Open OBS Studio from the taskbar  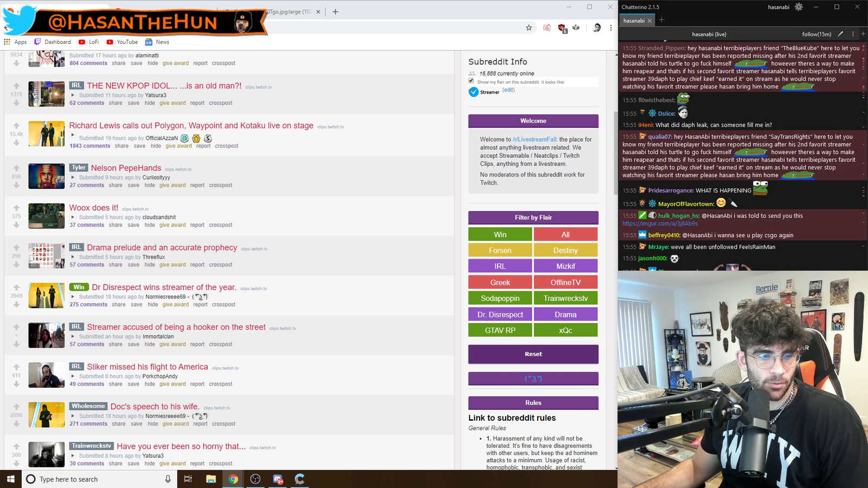point(256,479)
